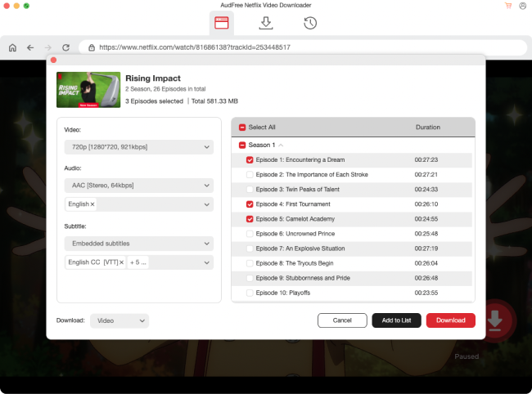Close the episode selection dialog

tap(53, 60)
